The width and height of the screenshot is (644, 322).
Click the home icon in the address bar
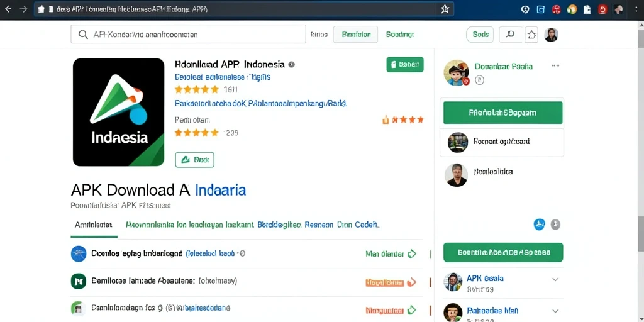coord(41,9)
